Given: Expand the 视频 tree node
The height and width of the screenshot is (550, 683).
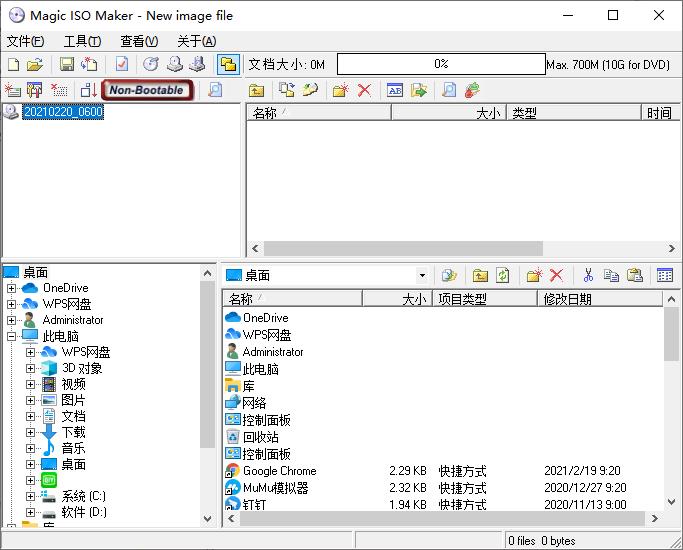Looking at the screenshot, I should [30, 385].
